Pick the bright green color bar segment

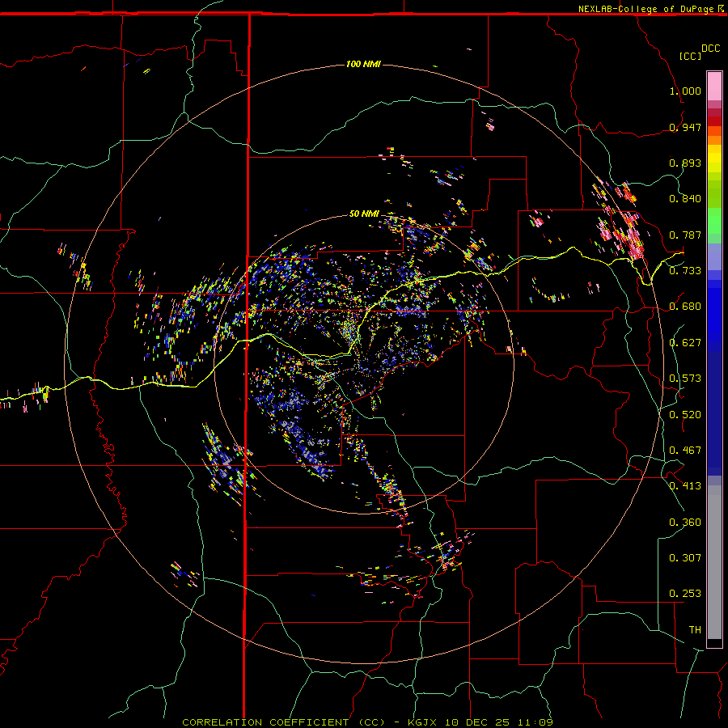coord(714,221)
